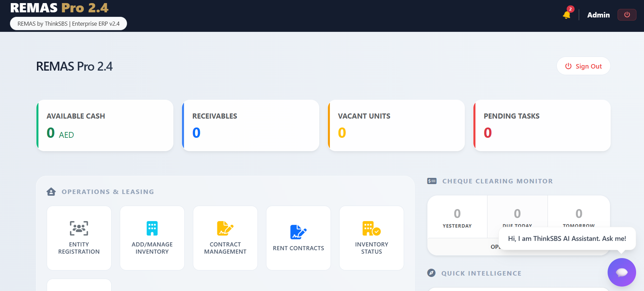Click the REMAS Pro 2.4 header logo
This screenshot has height=291, width=644.
(x=59, y=8)
